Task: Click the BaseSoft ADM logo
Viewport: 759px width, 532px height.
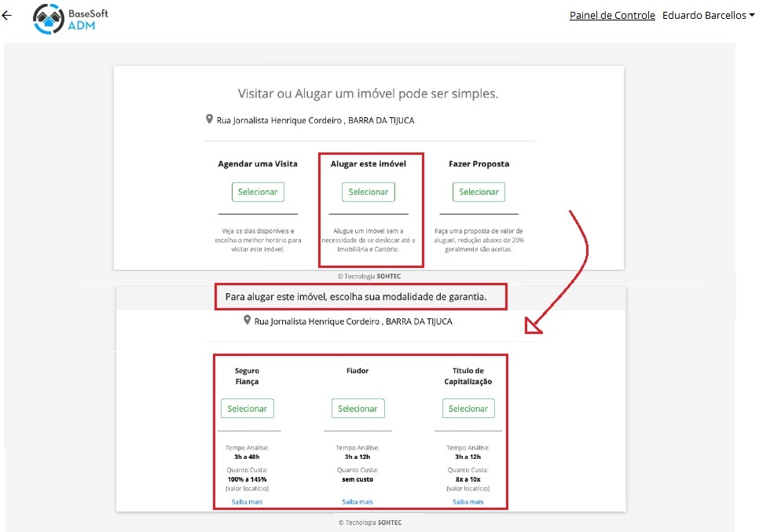Action: [x=71, y=18]
